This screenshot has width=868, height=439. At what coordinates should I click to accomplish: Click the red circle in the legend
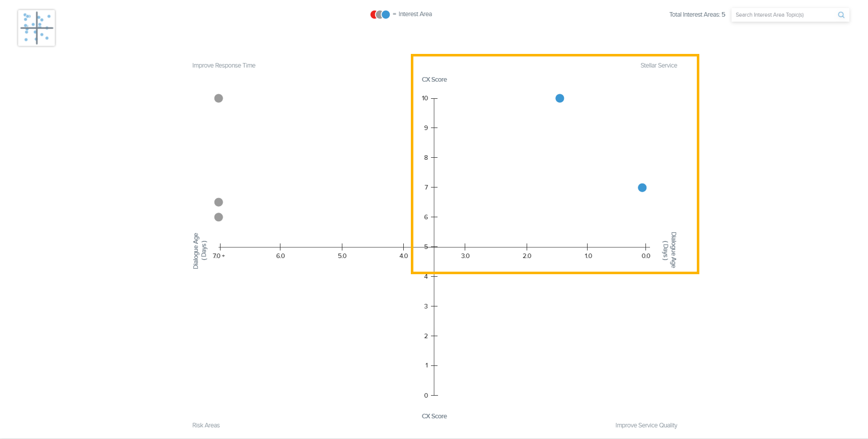(x=373, y=15)
